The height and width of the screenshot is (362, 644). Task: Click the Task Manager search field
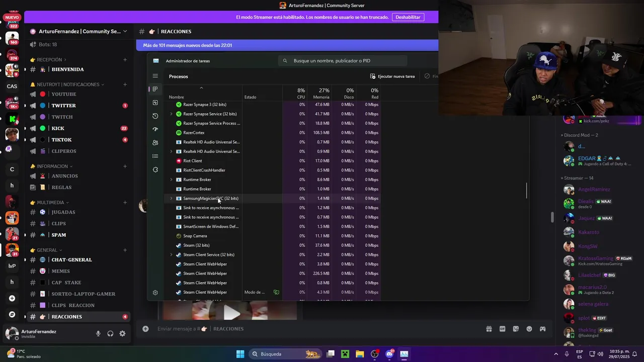(342, 61)
